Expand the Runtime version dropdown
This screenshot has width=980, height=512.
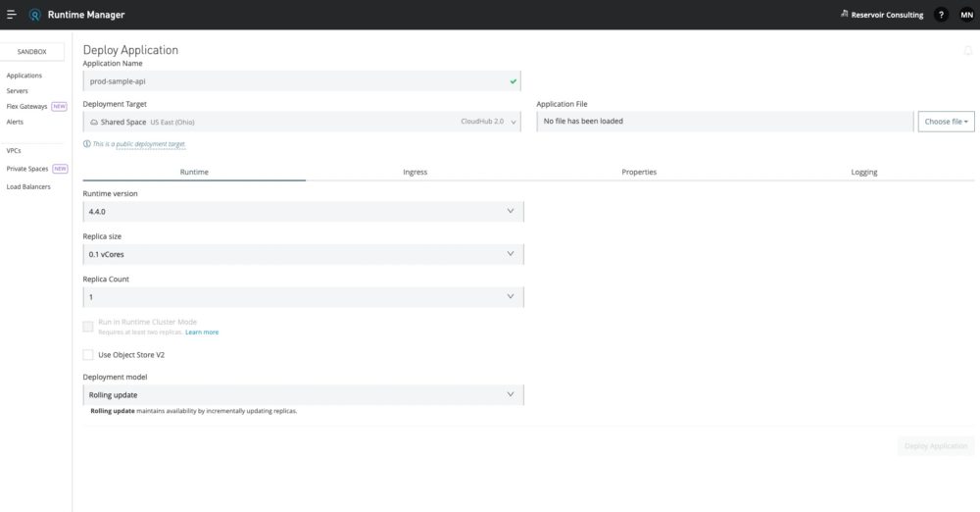point(303,212)
